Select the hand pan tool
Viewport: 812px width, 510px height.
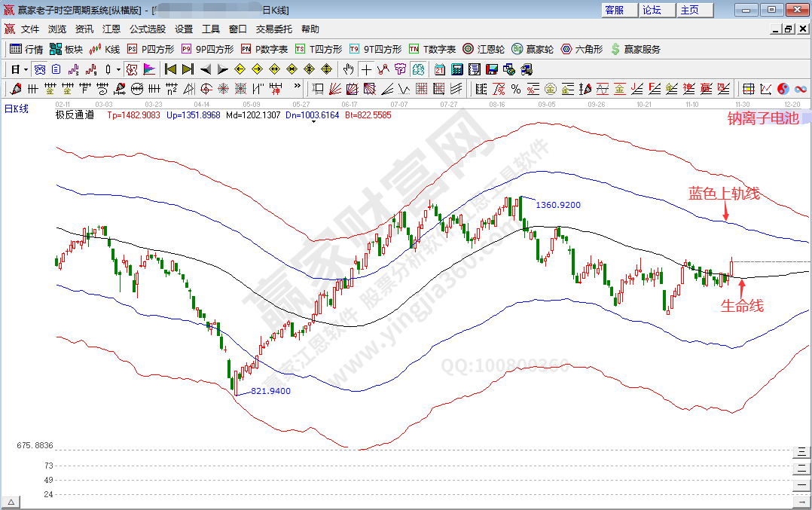(x=348, y=69)
